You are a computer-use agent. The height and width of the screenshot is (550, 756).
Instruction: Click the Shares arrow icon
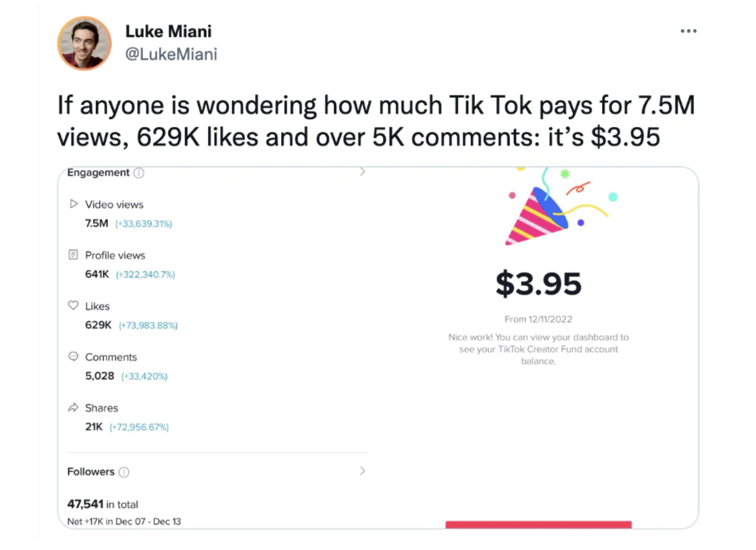(73, 408)
